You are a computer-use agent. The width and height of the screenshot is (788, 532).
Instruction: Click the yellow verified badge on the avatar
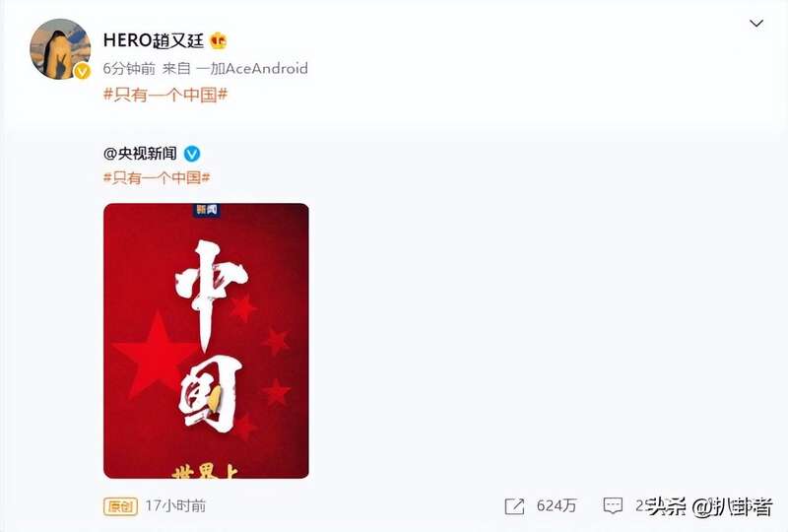pos(83,71)
